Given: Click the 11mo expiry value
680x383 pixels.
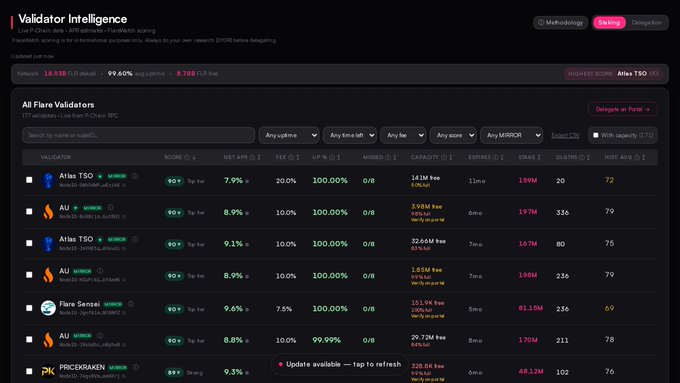Looking at the screenshot, I should [x=477, y=181].
